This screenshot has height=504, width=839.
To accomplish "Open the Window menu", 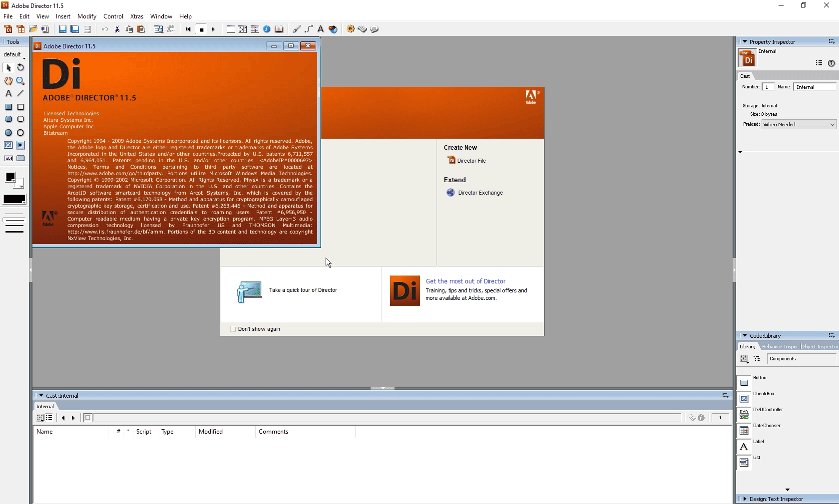I will pos(161,16).
